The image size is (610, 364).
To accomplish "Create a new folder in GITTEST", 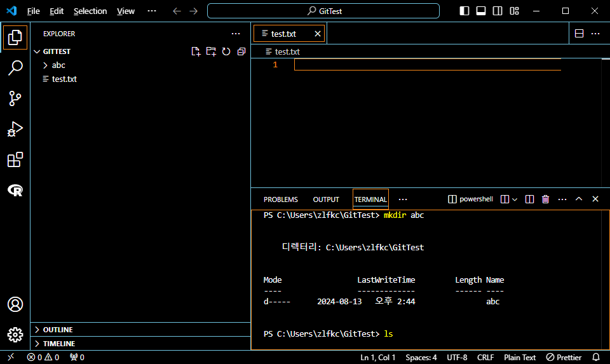I will point(211,51).
